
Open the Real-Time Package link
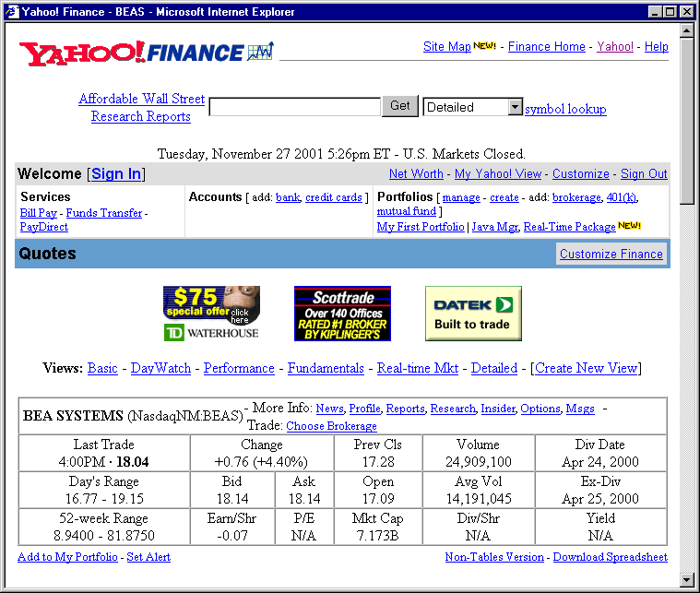[x=569, y=227]
